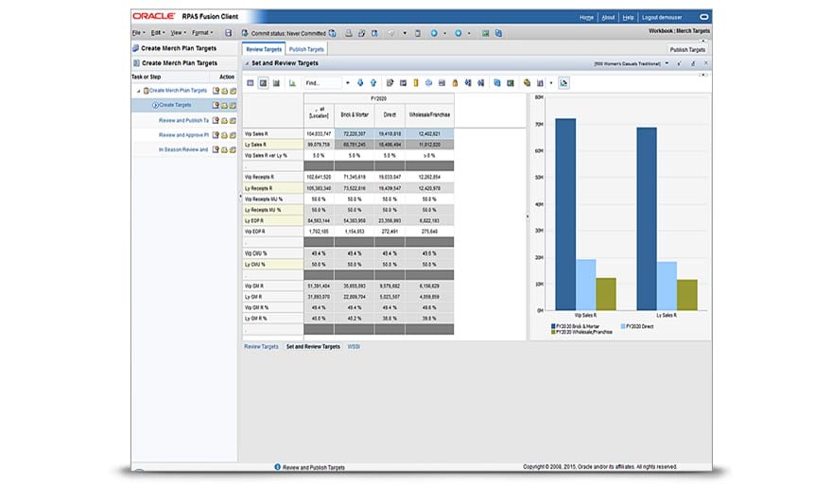Click FY2020 Brick & Mortar legend swatch
Screen dimensions: 832x504
click(x=553, y=326)
